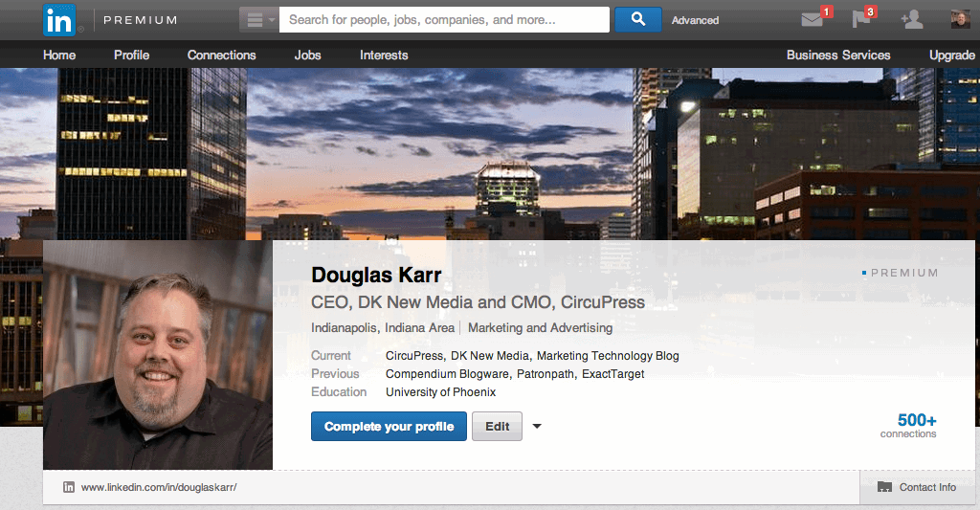This screenshot has height=510, width=980.
Task: Click the Upgrade menu link
Action: click(x=952, y=55)
